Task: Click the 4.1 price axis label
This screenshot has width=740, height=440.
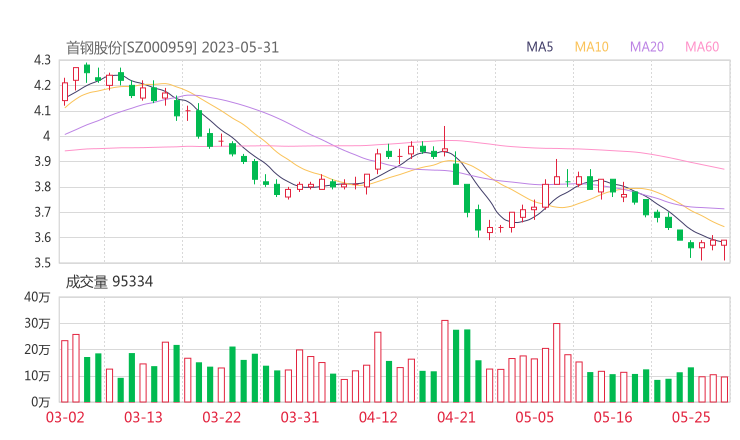Action: point(42,111)
